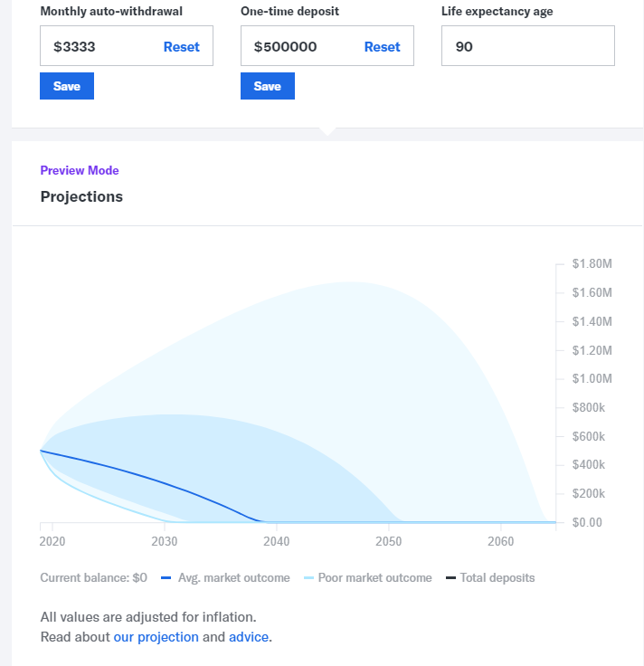Click the 2040 year axis label
This screenshot has height=666, width=644.
point(276,541)
